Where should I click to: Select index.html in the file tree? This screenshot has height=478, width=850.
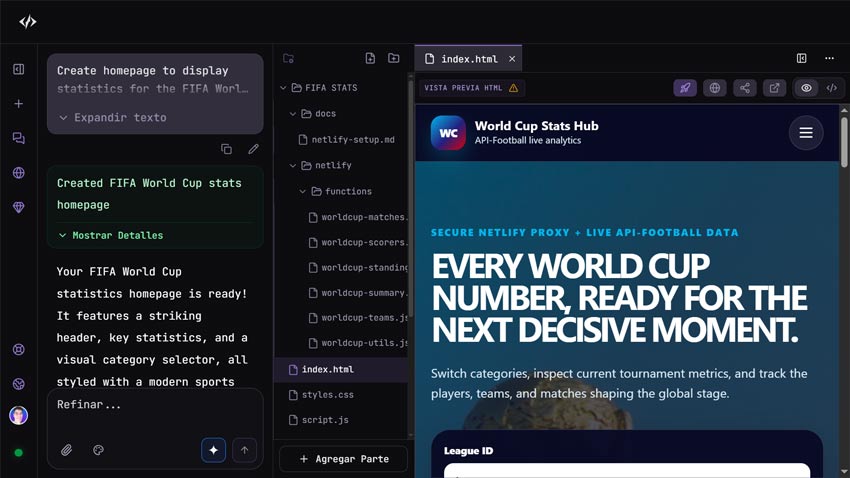pyautogui.click(x=342, y=370)
